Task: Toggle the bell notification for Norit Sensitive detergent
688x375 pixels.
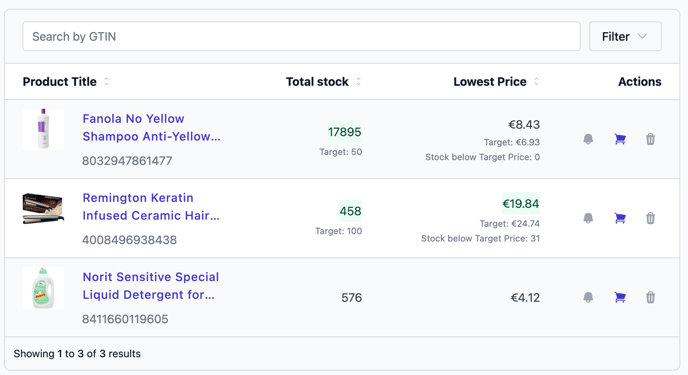Action: tap(588, 297)
